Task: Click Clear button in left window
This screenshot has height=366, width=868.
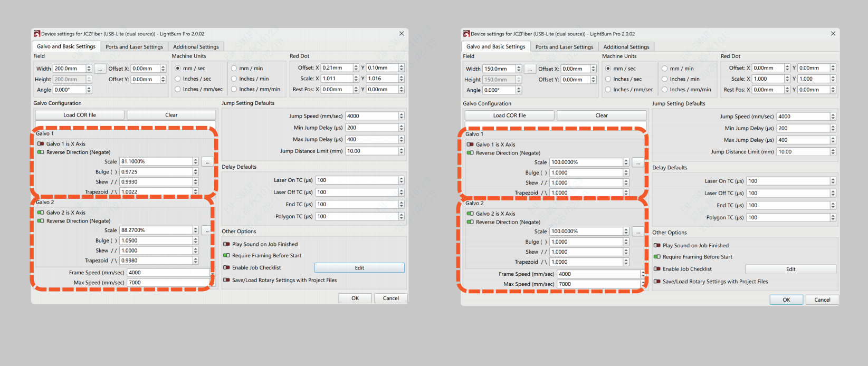Action: pos(171,115)
